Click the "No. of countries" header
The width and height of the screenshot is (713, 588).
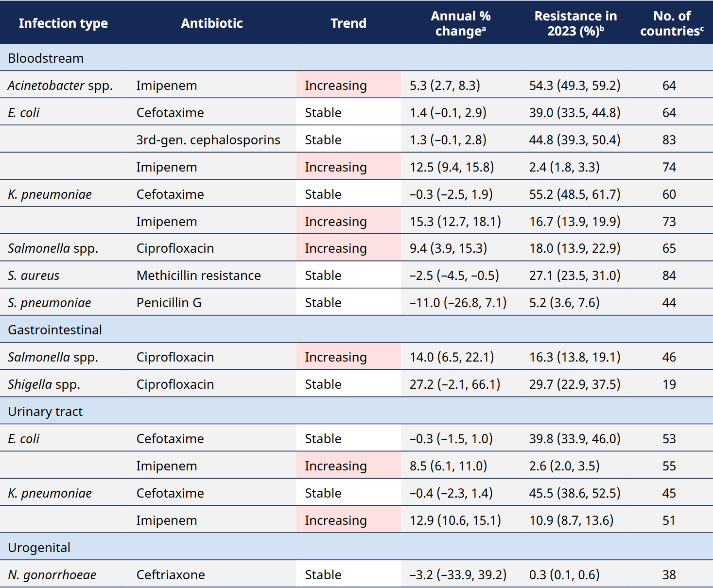coord(672,23)
